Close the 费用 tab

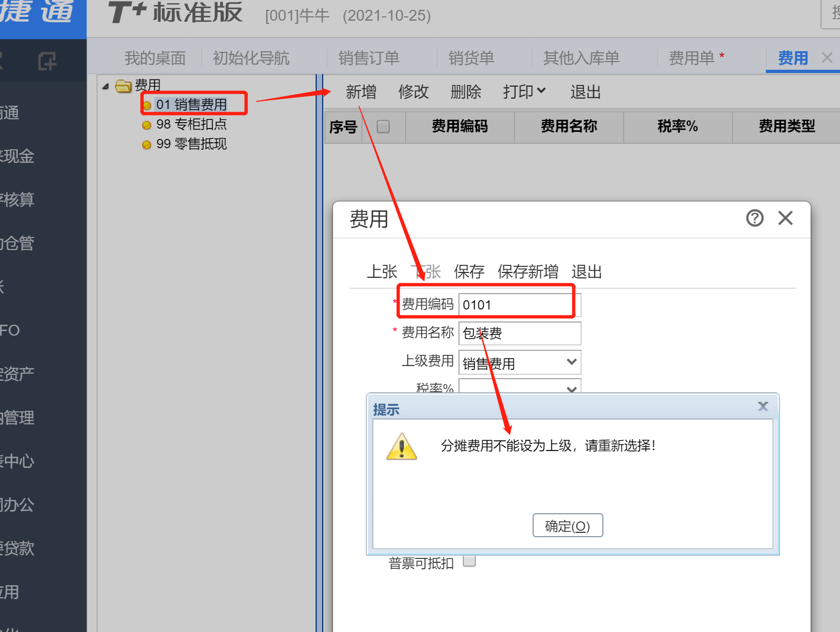[x=827, y=58]
